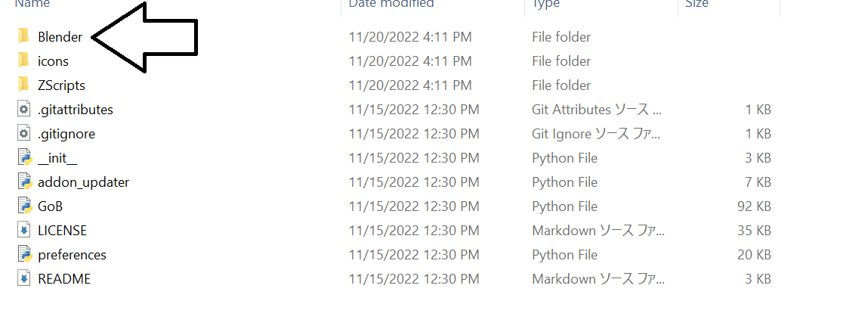Screen dimensions: 868x332
Task: Click the ZScripts folder icon
Action: [23, 85]
